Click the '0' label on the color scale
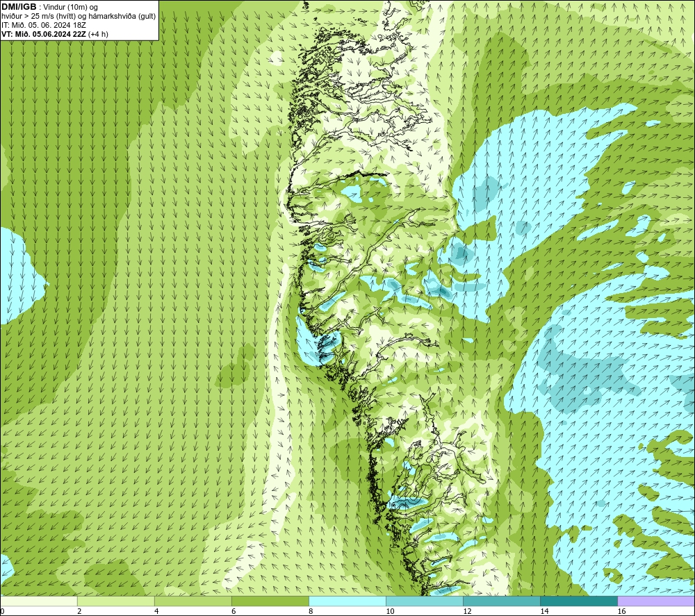Viewport: 695px width, 616px height. pos(2,612)
